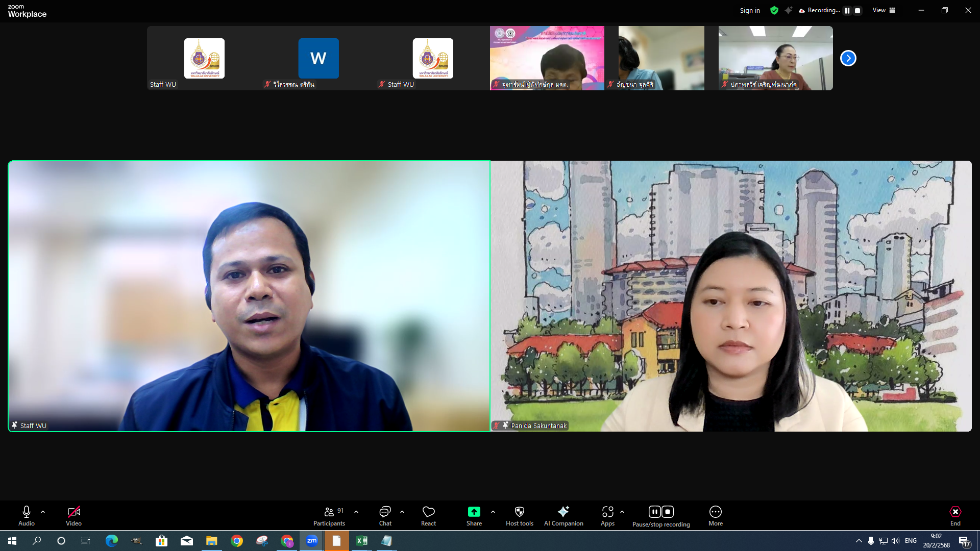Screen dimensions: 980x551
Task: Pause recording in top status bar
Action: coord(847,11)
